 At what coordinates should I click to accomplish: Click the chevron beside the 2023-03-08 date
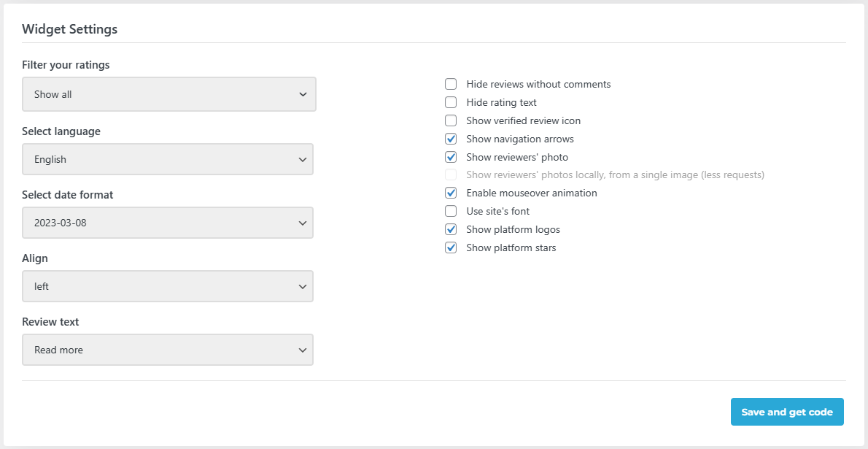click(302, 223)
